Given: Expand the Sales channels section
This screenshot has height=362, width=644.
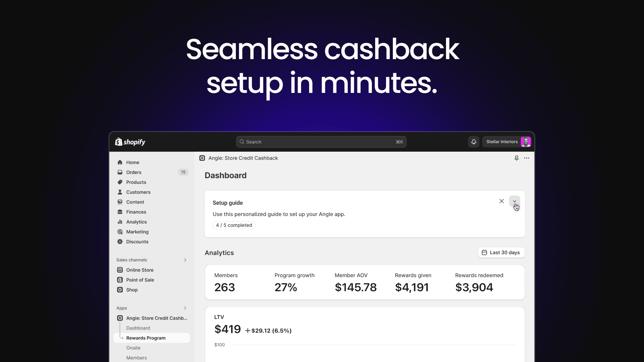Looking at the screenshot, I should (185, 259).
